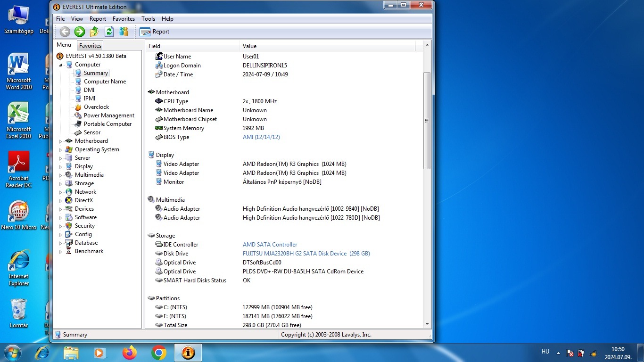
Task: Click the Field column header
Action: pyautogui.click(x=192, y=46)
